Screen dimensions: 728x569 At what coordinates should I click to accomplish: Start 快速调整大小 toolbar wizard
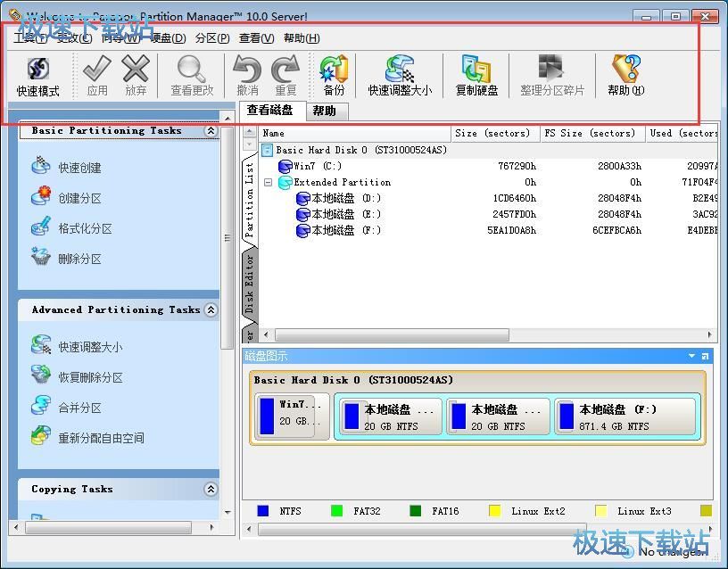[400, 76]
